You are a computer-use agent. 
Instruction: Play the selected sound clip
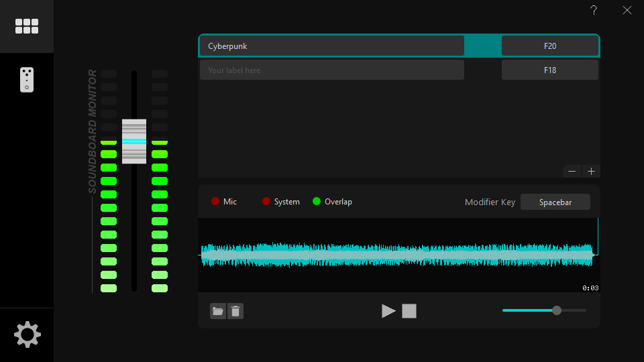(x=388, y=311)
